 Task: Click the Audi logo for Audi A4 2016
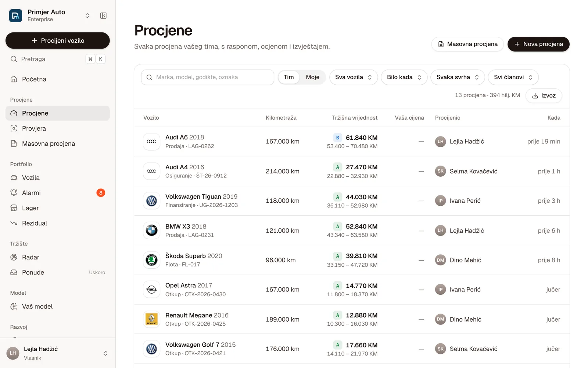(x=152, y=171)
